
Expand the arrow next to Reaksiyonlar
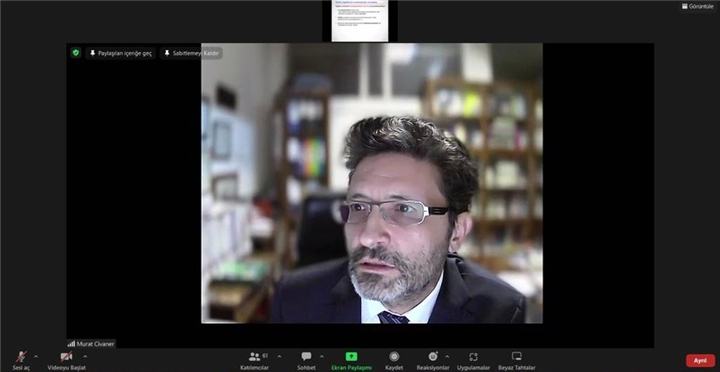(447, 356)
